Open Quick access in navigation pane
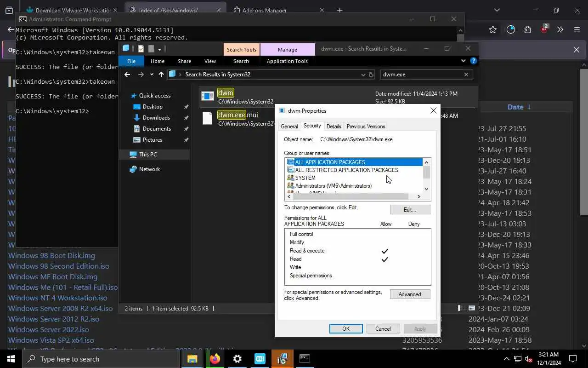The image size is (588, 368). coord(154,96)
